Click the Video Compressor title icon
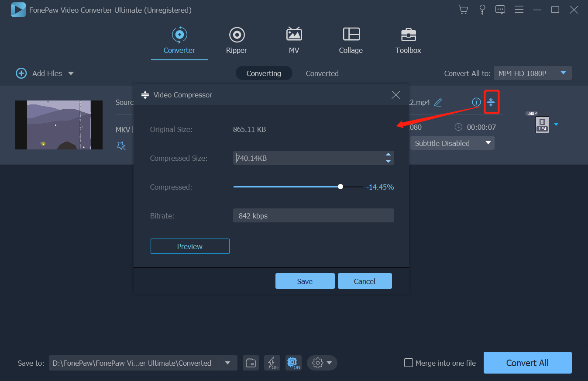Screen dimensions: 588x381 click(x=145, y=95)
